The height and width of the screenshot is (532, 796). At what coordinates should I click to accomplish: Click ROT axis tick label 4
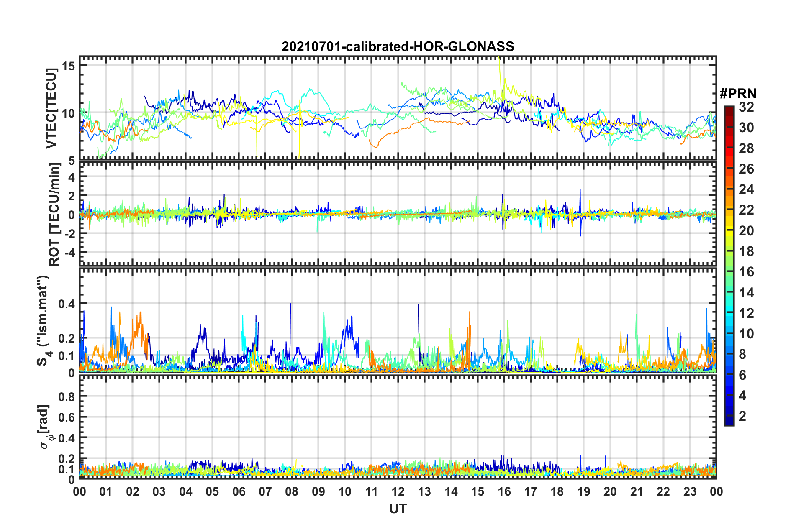point(72,177)
